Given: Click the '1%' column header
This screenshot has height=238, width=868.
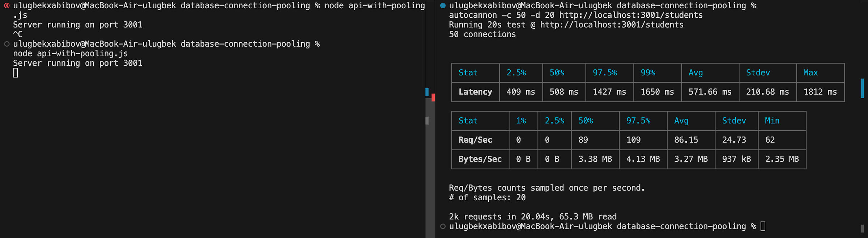Looking at the screenshot, I should [521, 121].
